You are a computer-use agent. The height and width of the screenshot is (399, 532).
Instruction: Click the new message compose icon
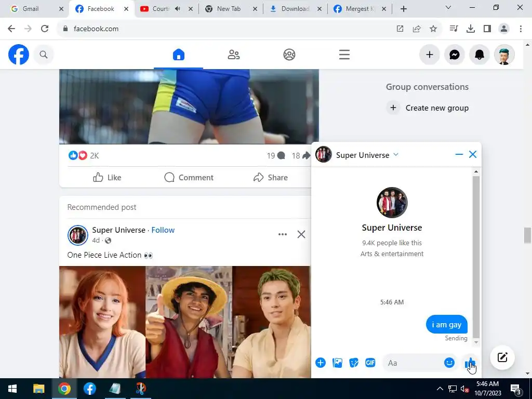pyautogui.click(x=502, y=357)
